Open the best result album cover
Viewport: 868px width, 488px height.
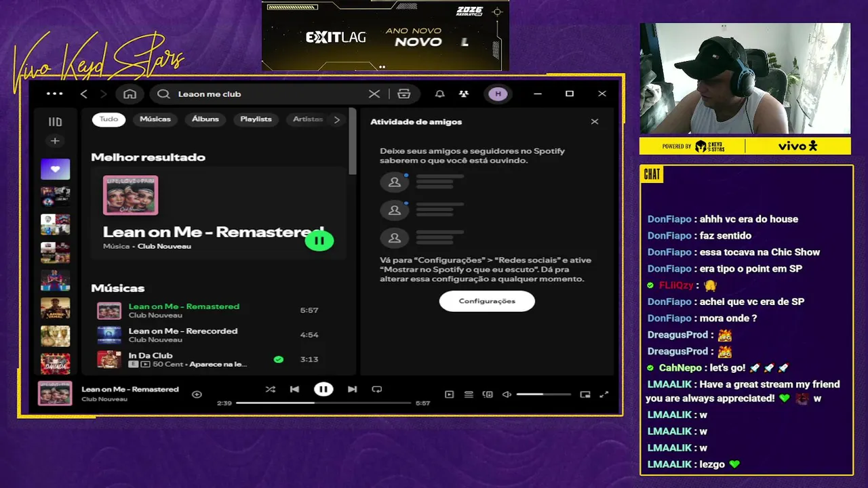pos(130,195)
